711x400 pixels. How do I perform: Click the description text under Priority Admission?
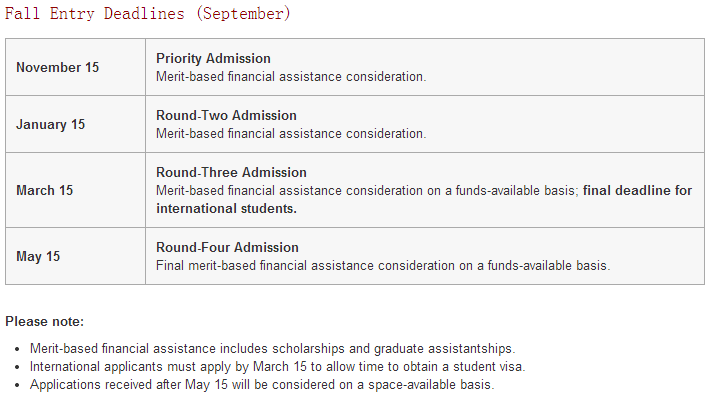[x=291, y=76]
